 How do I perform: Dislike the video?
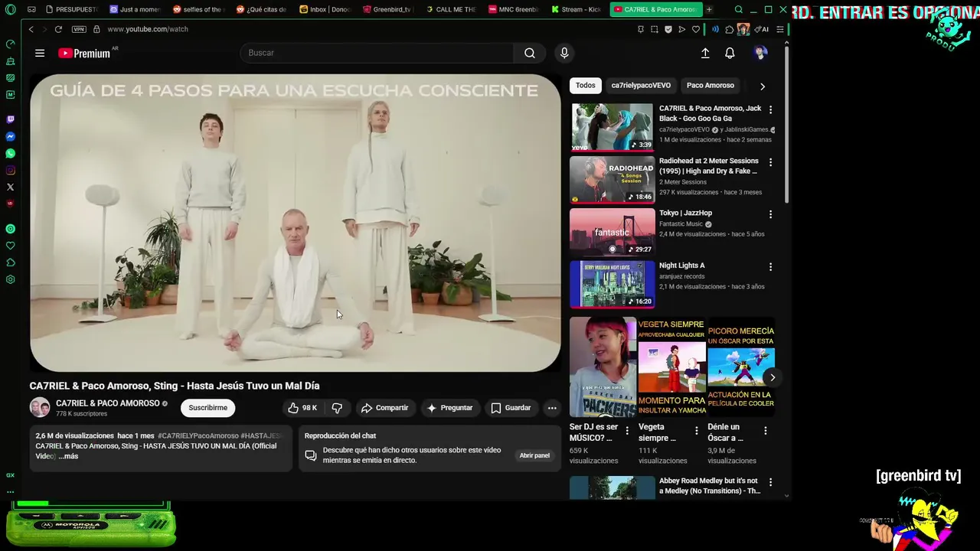(337, 408)
